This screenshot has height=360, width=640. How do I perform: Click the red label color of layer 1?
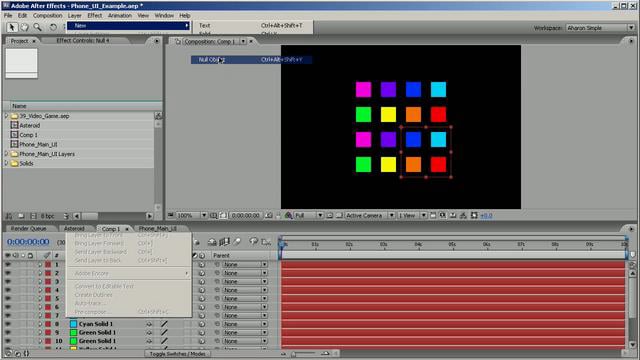pyautogui.click(x=48, y=264)
